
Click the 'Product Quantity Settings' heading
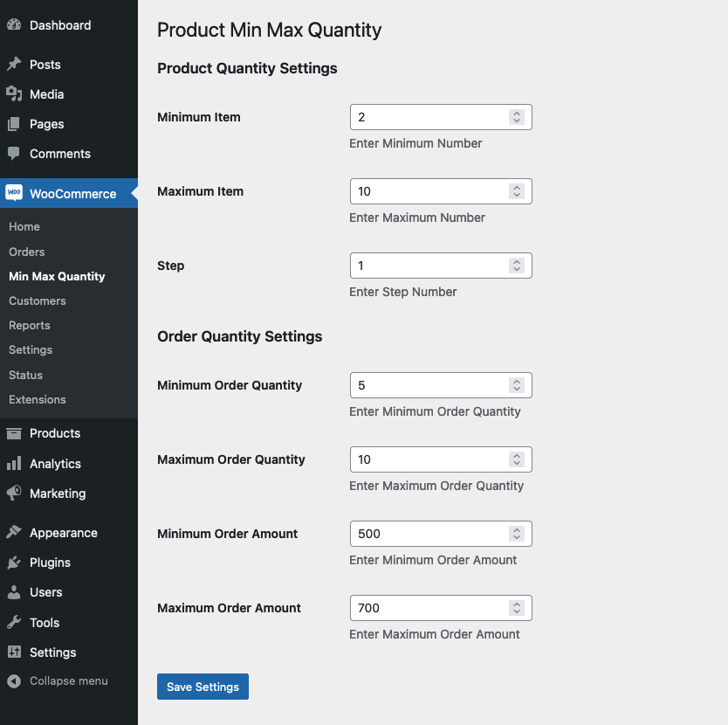point(247,68)
